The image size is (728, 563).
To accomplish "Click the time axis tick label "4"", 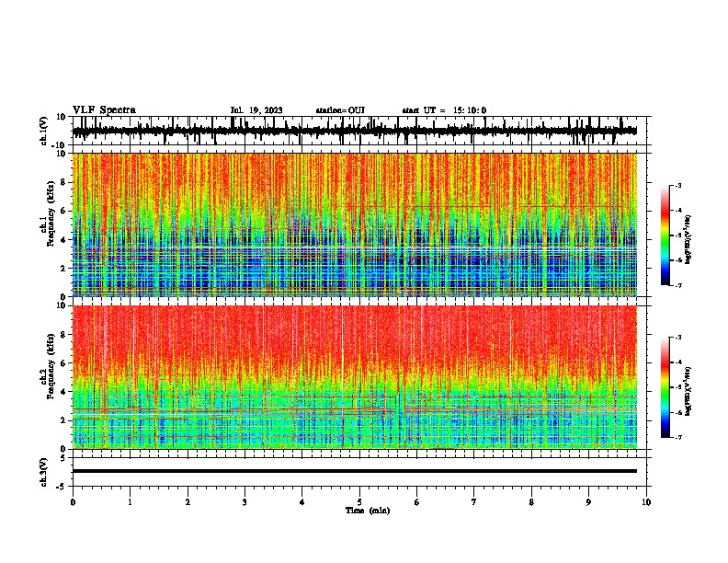I will [302, 502].
